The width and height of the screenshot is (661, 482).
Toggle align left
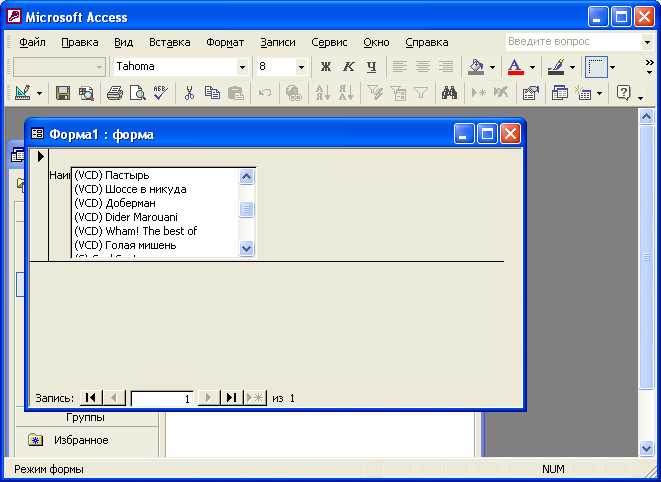pyautogui.click(x=400, y=67)
